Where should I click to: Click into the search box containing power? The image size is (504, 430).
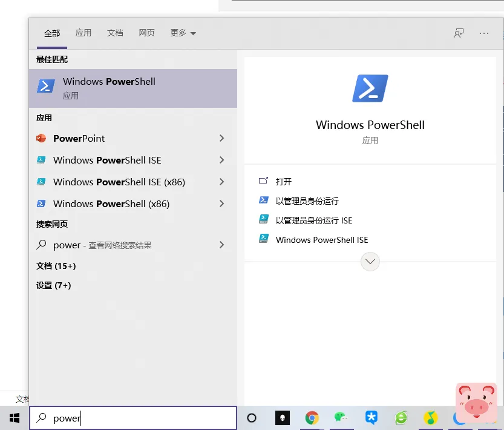click(133, 418)
